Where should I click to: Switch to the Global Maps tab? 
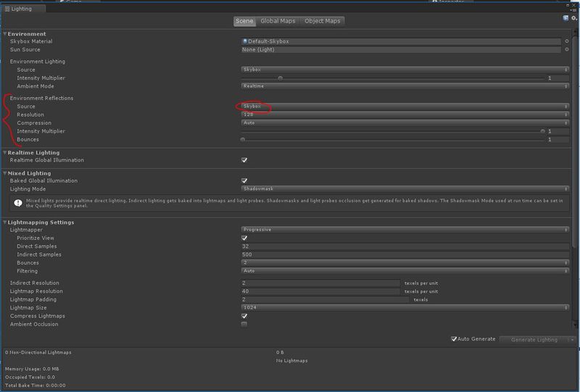(278, 21)
